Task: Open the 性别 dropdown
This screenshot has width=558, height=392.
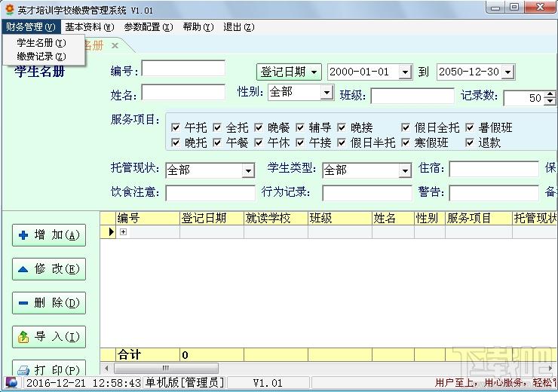Action: click(327, 93)
